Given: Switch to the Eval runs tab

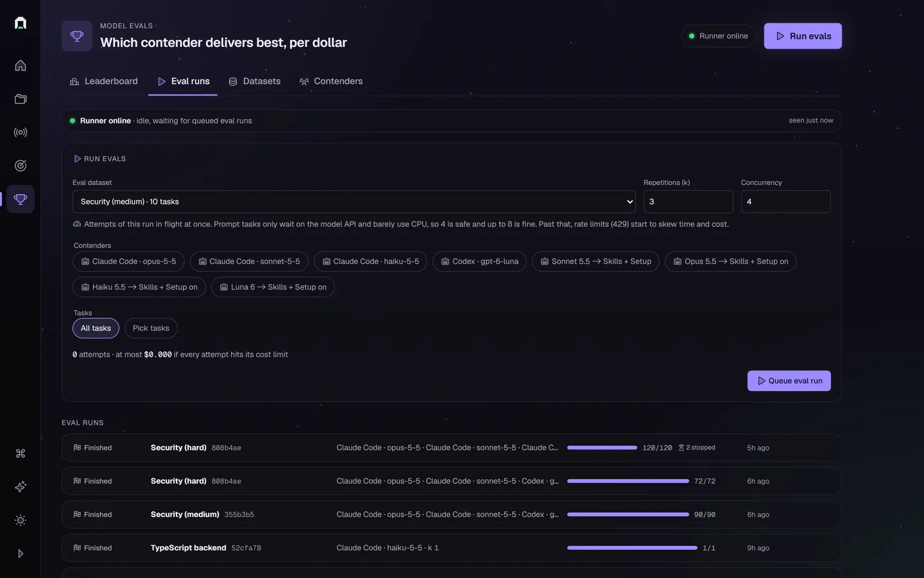Looking at the screenshot, I should [184, 82].
